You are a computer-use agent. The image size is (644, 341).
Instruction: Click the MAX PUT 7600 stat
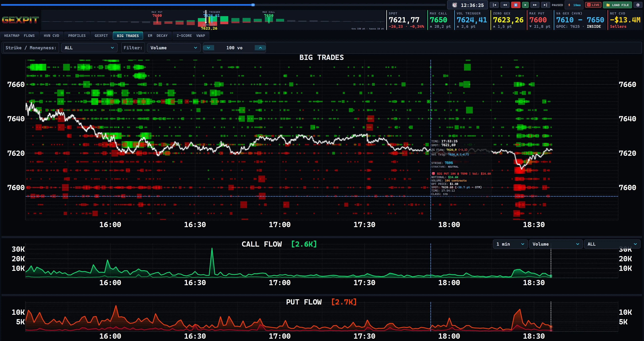[539, 20]
